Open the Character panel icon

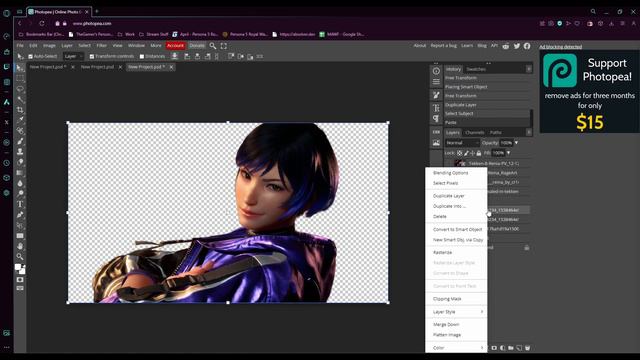click(436, 108)
